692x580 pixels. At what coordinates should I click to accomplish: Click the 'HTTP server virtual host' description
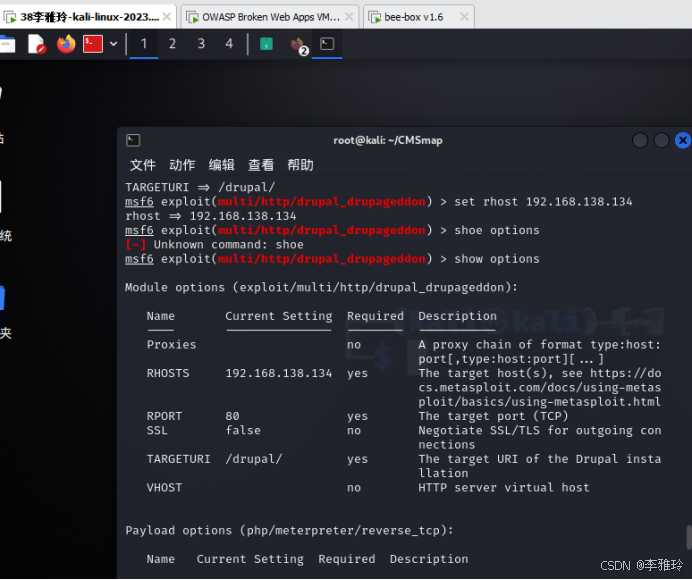[504, 488]
